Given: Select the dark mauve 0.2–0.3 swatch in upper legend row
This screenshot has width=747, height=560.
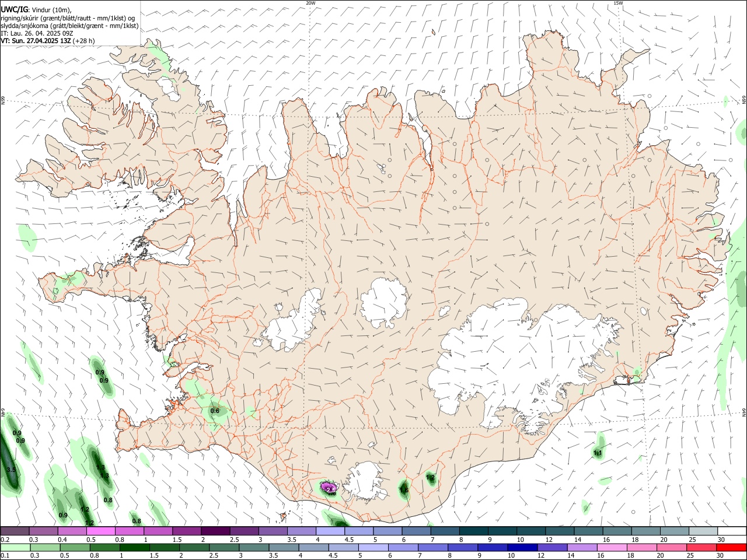Looking at the screenshot, I should tap(15, 531).
